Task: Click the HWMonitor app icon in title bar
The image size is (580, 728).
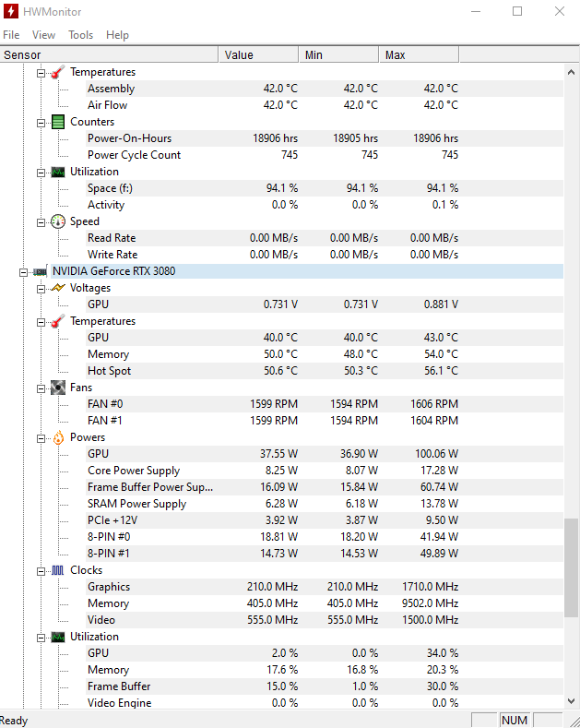Action: (10, 11)
